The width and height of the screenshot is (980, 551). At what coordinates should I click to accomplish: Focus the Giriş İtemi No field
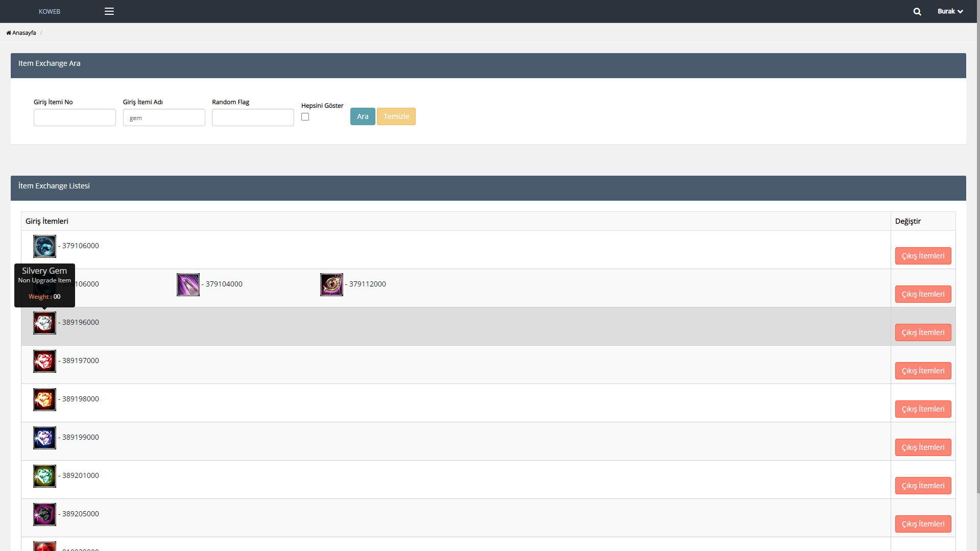point(75,117)
